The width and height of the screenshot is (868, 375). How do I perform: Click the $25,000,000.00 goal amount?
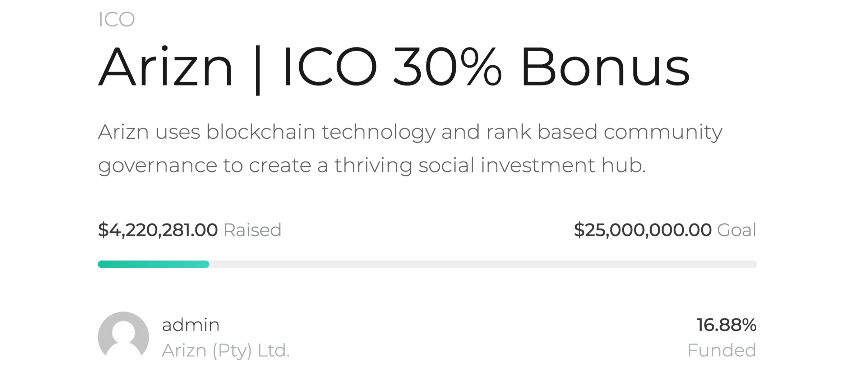[642, 230]
